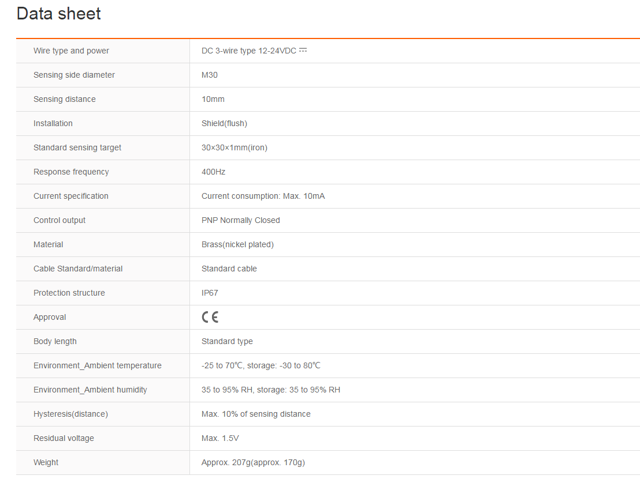Select the Hysteresis(distance) label
The width and height of the screenshot is (640, 480).
70,414
